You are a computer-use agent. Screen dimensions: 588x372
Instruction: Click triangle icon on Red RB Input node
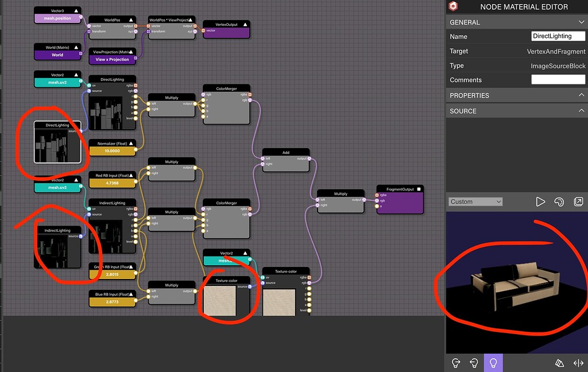(x=131, y=176)
